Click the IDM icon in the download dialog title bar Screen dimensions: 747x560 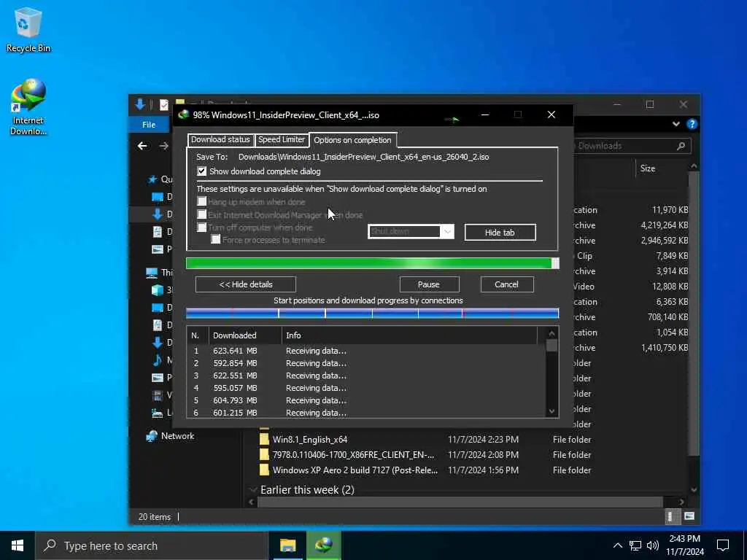pyautogui.click(x=183, y=114)
